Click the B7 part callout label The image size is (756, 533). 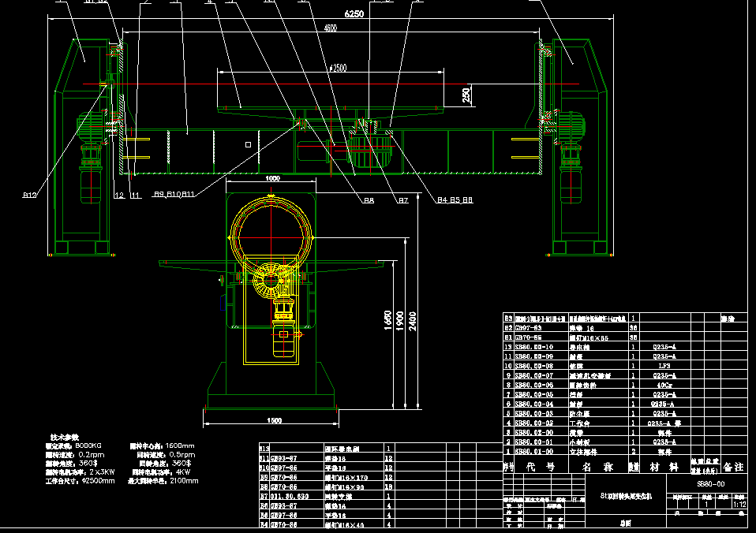[x=402, y=200]
